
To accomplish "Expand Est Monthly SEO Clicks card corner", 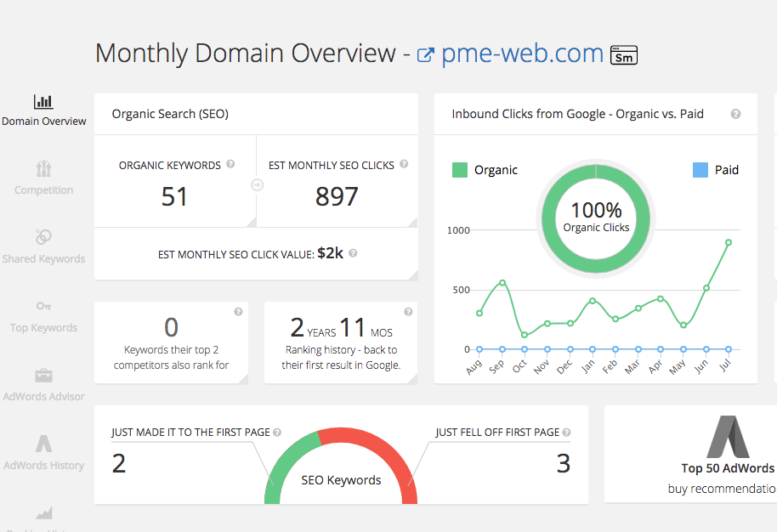I will (x=412, y=222).
